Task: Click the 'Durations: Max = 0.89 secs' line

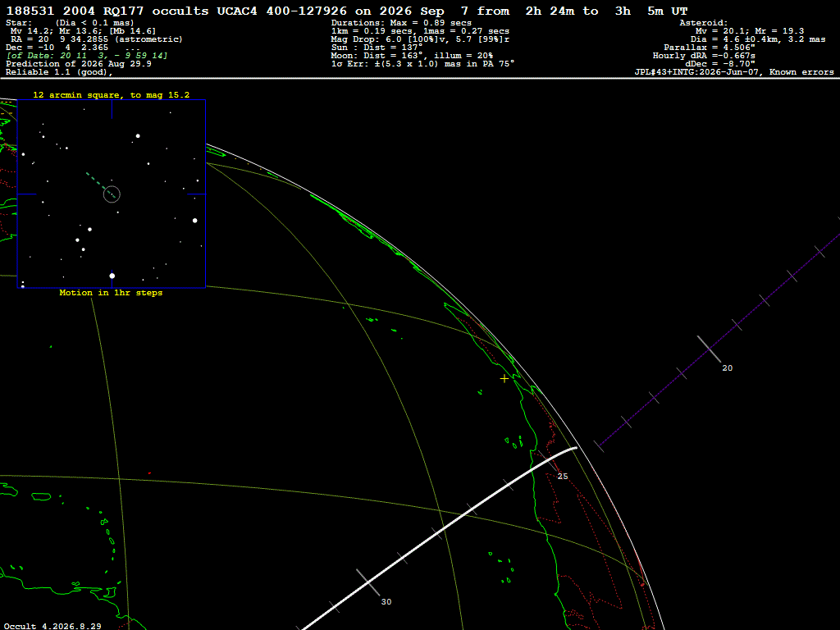Action: point(401,23)
